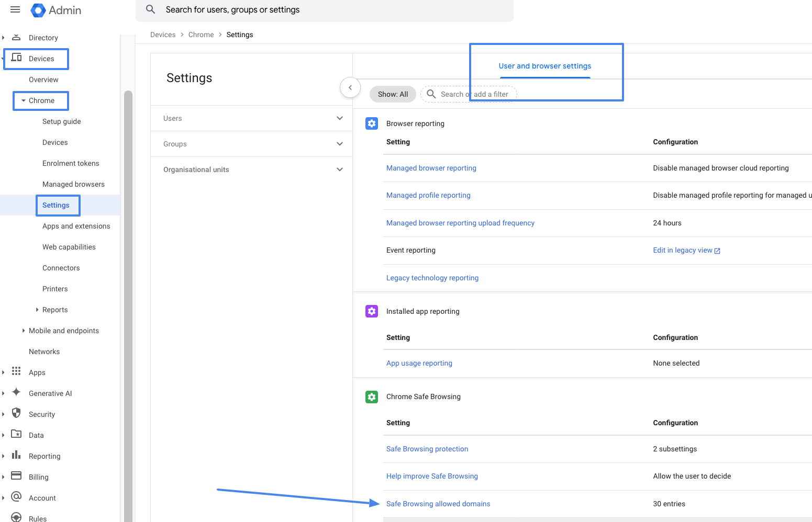Click the Apps grid icon in sidebar
Image resolution: width=812 pixels, height=522 pixels.
(16, 371)
